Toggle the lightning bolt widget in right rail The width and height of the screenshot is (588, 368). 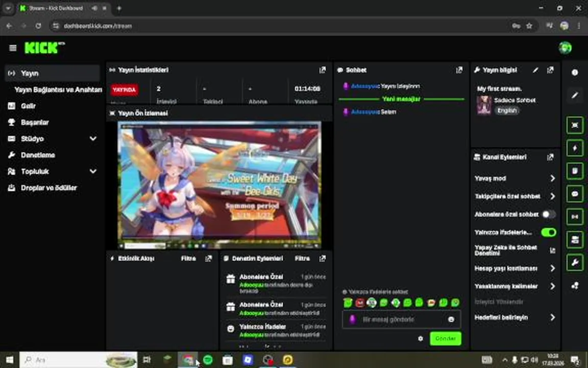click(x=575, y=148)
